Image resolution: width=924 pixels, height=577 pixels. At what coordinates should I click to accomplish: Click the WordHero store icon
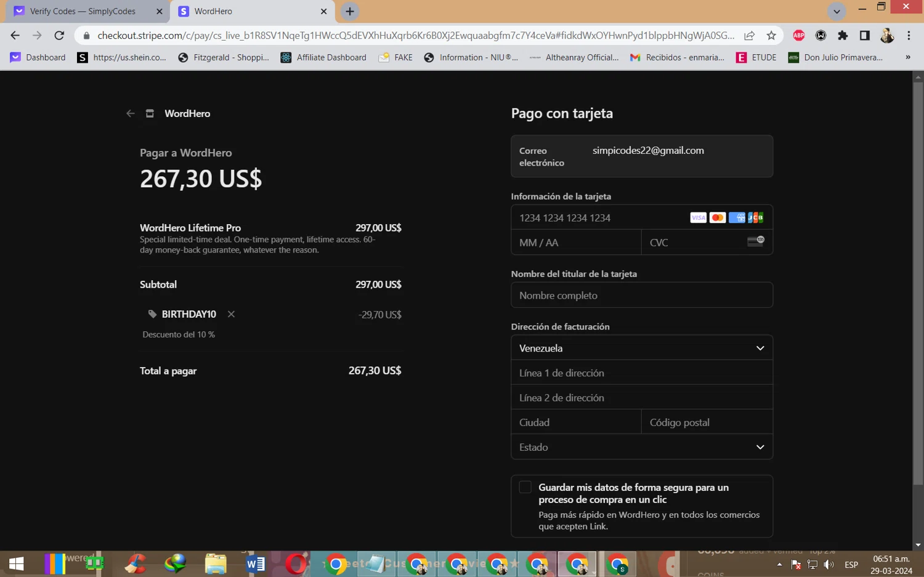(150, 113)
